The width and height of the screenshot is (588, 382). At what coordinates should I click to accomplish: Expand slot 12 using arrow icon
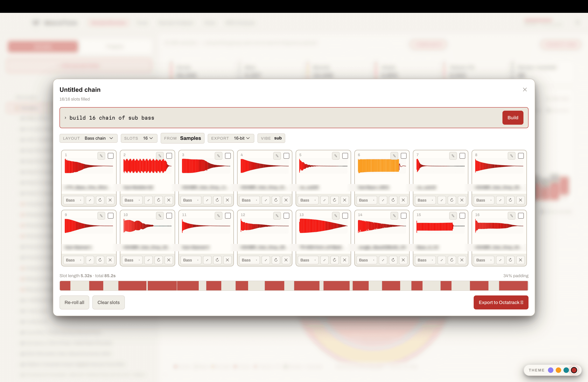coord(266,260)
